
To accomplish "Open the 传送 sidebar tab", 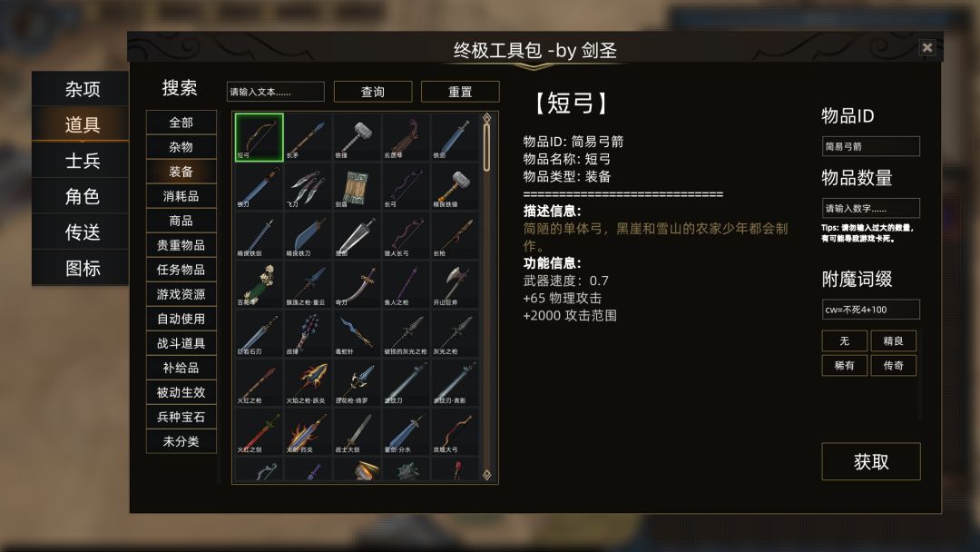I will (82, 232).
